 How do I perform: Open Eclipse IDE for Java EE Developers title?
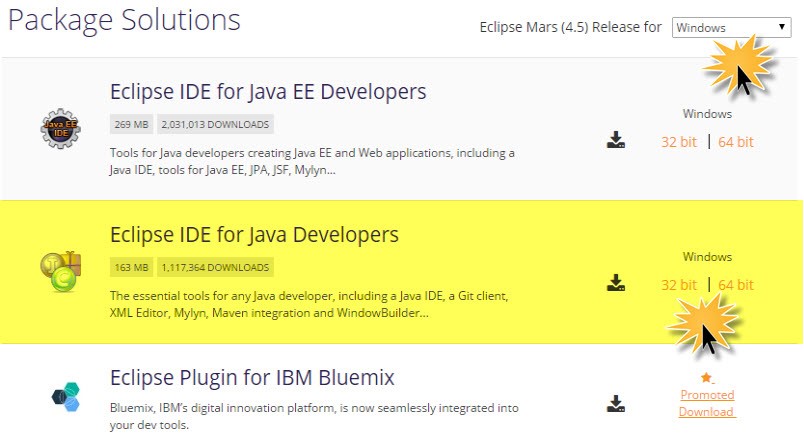[268, 92]
